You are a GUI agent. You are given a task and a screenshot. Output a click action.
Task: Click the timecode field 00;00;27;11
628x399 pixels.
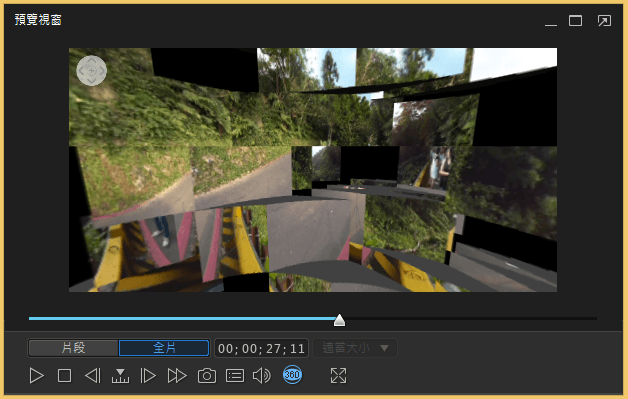(x=262, y=348)
